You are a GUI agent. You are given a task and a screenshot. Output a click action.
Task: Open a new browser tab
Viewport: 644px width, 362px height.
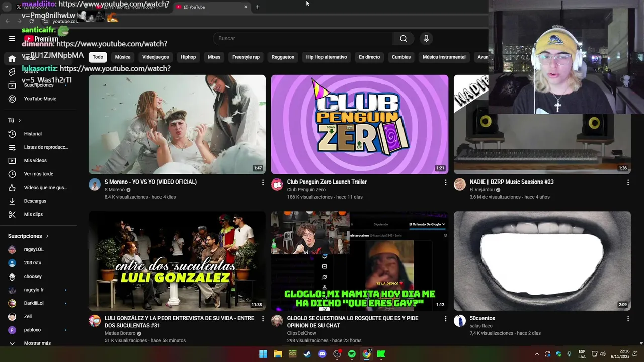click(x=258, y=7)
